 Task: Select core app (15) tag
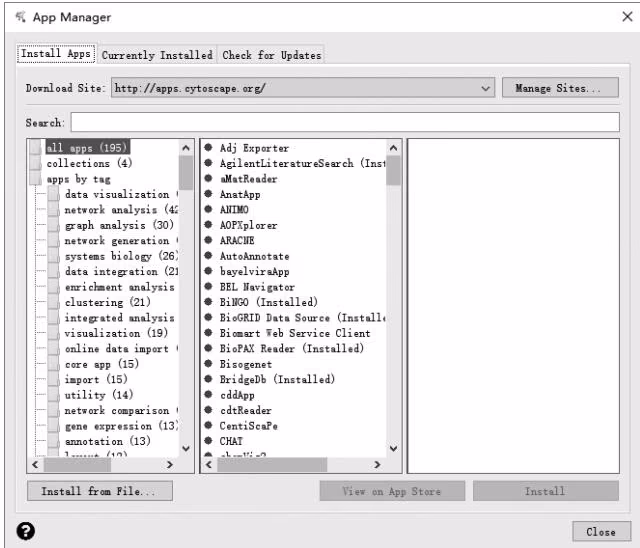point(102,364)
